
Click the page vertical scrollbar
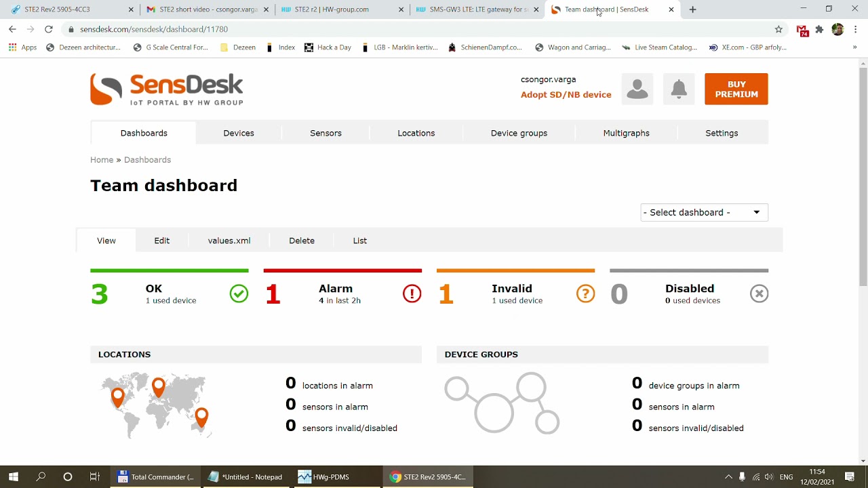(x=863, y=176)
